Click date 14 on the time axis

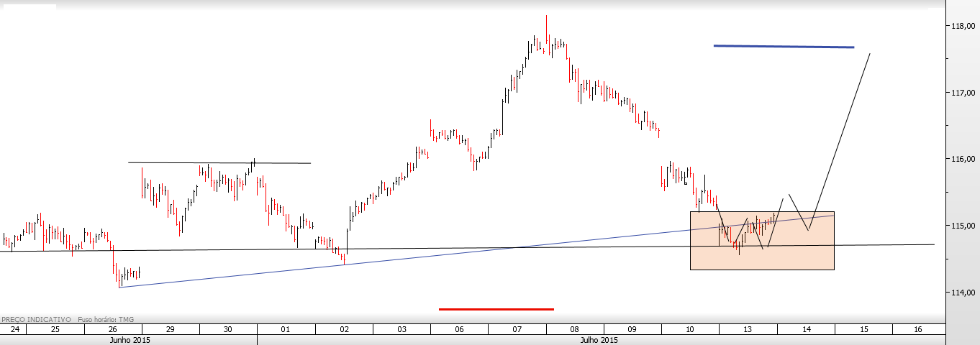point(806,329)
